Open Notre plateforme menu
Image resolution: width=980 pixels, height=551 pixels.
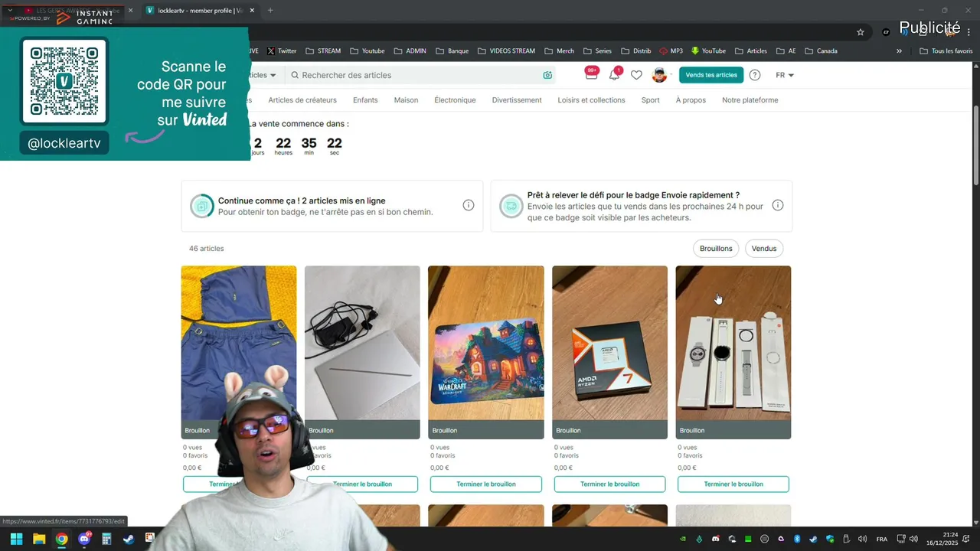(x=750, y=100)
